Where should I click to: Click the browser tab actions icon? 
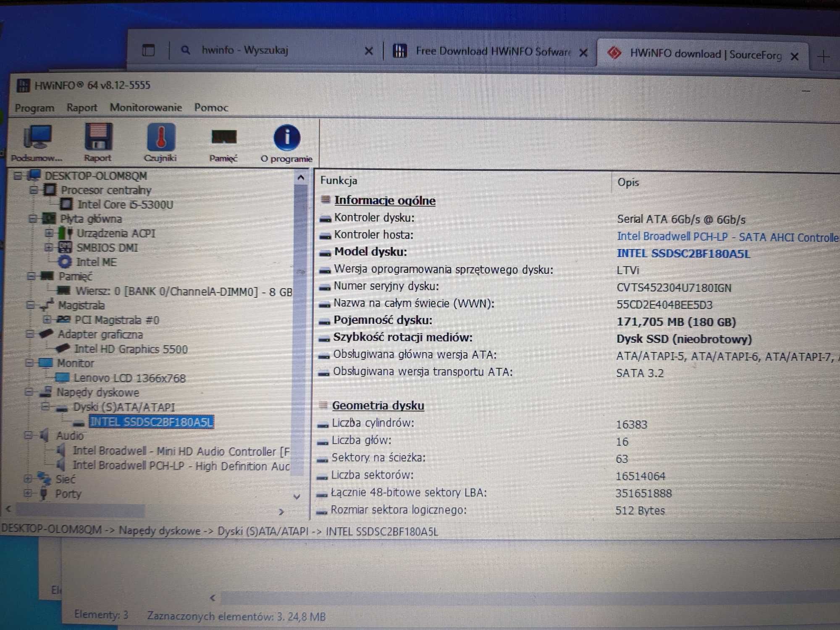tap(148, 50)
